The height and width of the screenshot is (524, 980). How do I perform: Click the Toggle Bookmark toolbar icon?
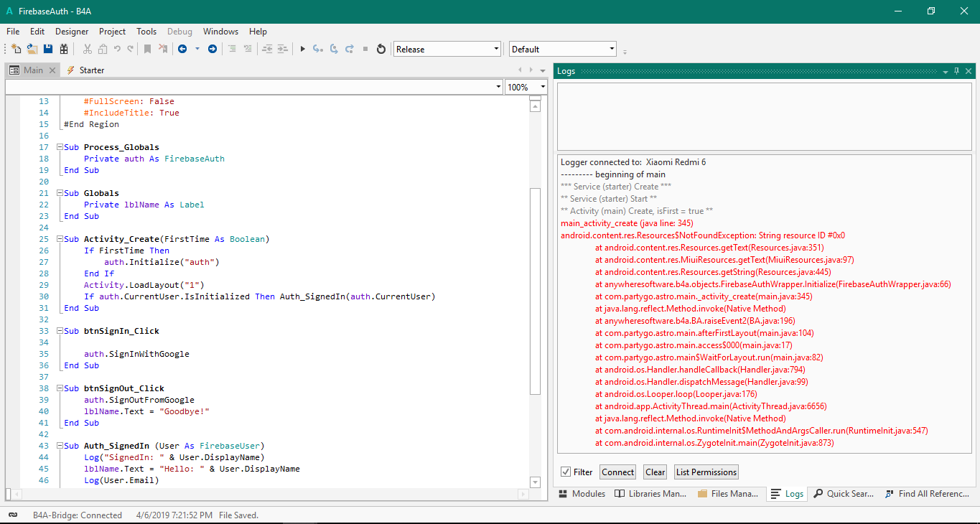147,49
